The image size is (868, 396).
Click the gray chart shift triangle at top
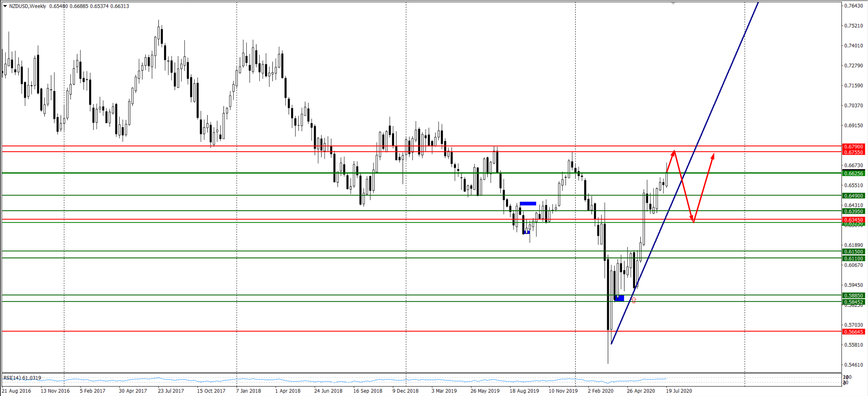[x=673, y=3]
